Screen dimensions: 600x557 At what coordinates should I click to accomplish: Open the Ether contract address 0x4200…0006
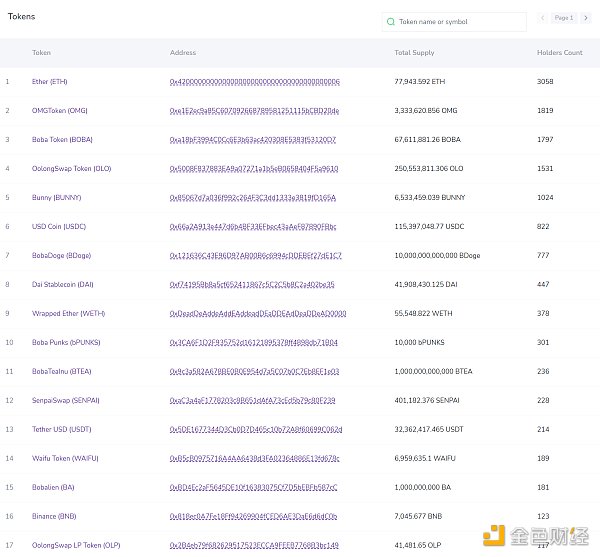tap(255, 81)
